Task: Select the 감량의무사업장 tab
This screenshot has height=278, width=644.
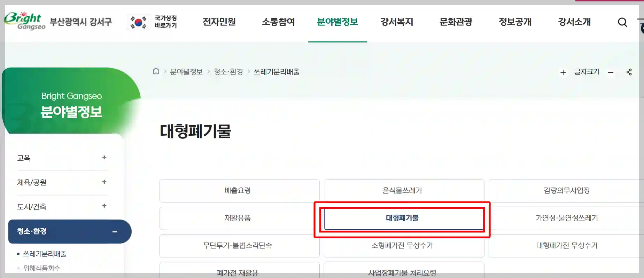Action: (566, 191)
